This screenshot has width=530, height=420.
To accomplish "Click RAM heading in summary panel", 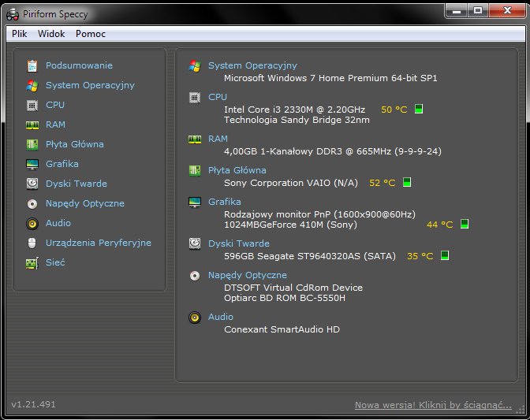I will [218, 139].
